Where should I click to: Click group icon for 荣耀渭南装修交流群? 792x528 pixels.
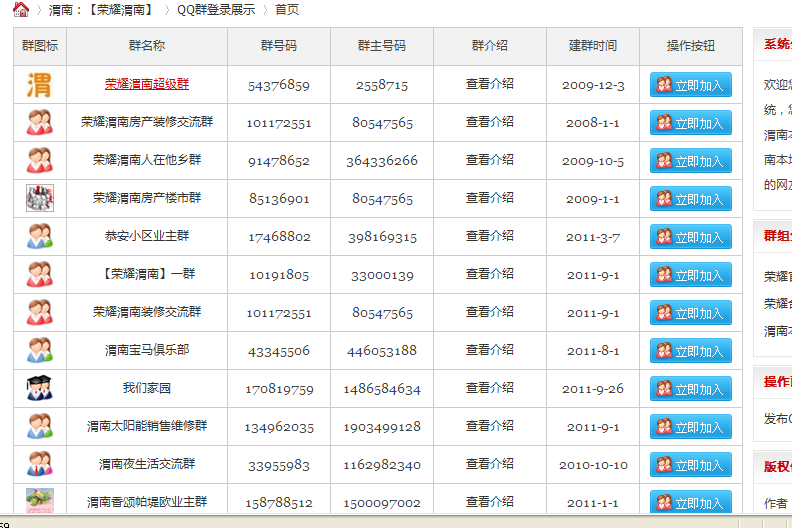click(39, 312)
